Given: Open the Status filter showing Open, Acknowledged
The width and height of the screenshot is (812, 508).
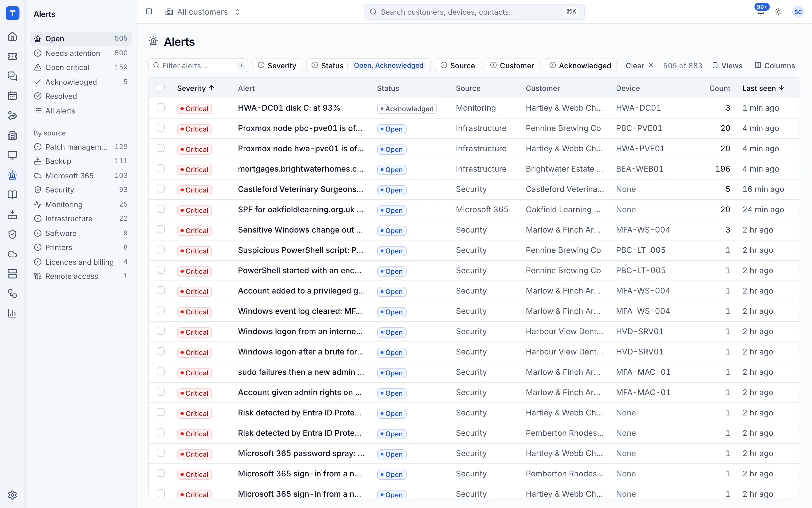Looking at the screenshot, I should click(368, 65).
